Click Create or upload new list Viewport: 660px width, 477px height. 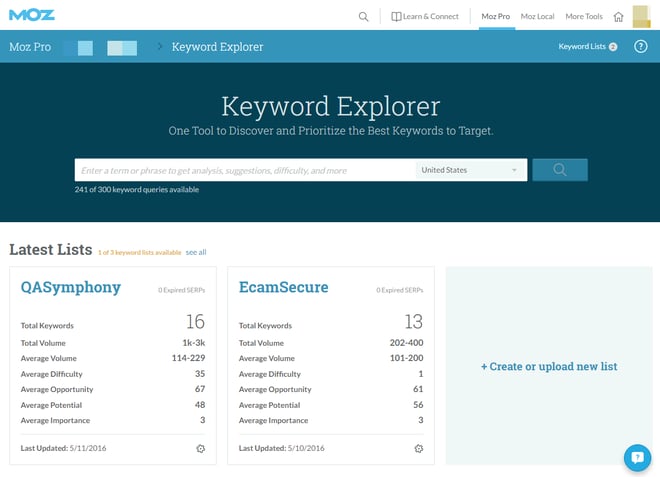549,366
